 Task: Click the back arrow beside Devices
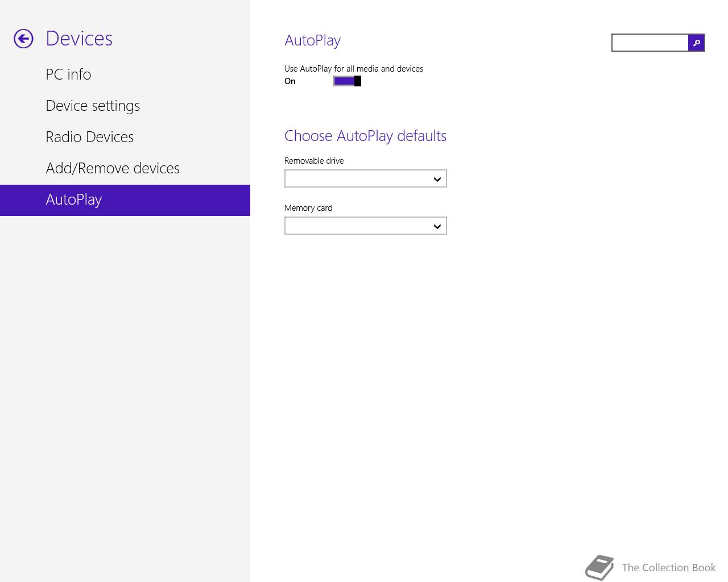pos(23,39)
